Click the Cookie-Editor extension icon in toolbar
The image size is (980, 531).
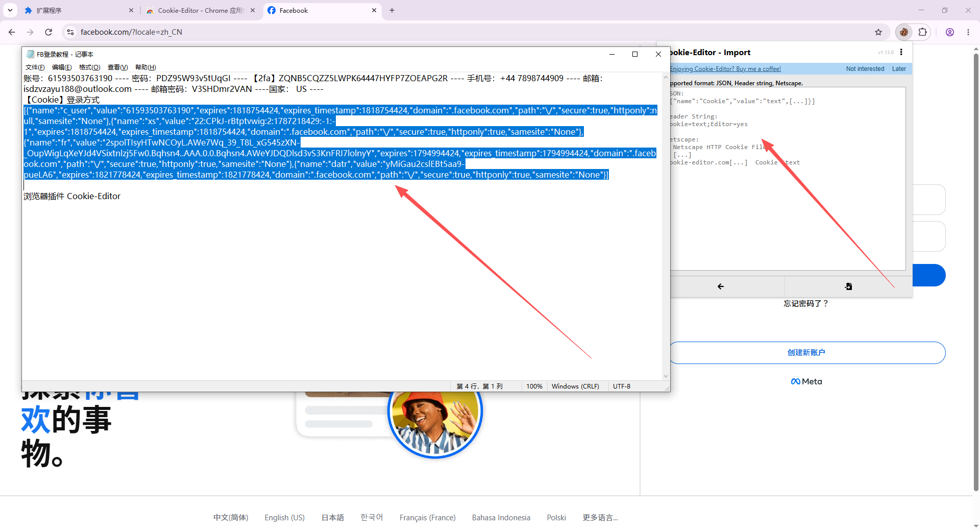pyautogui.click(x=904, y=32)
